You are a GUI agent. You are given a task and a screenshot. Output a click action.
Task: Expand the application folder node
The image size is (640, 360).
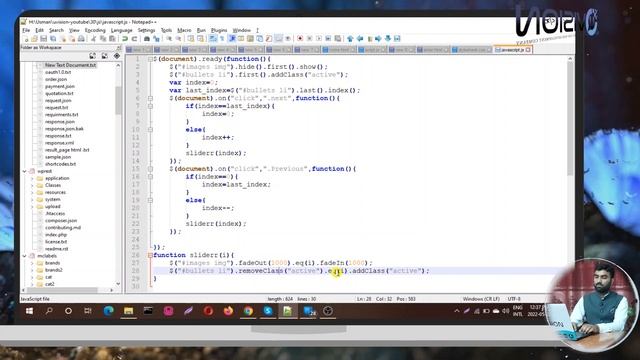tap(32, 178)
